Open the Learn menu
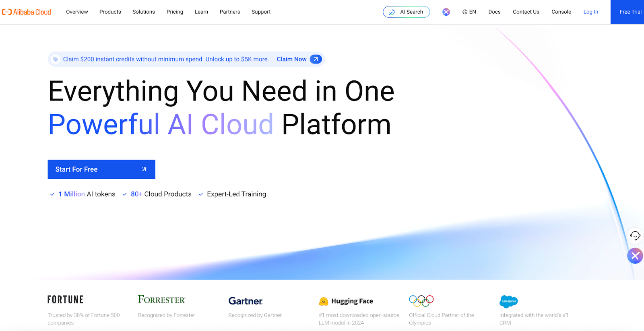 (x=201, y=12)
